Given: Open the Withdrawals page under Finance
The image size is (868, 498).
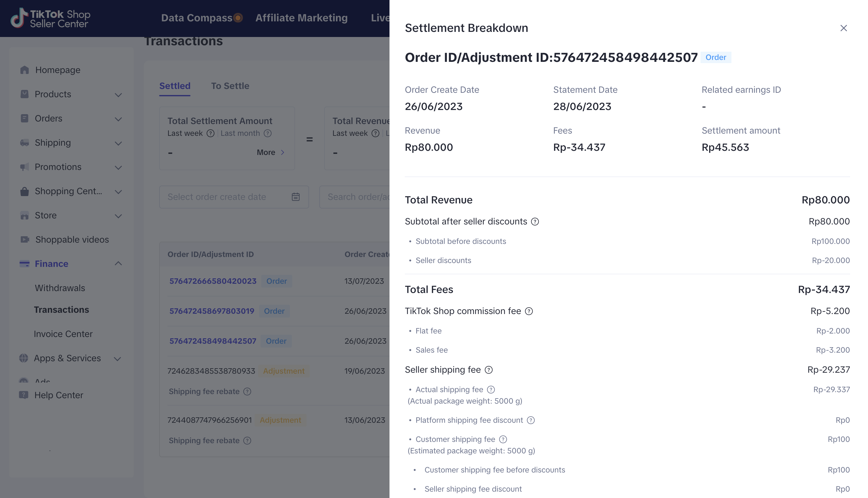Looking at the screenshot, I should pos(60,288).
